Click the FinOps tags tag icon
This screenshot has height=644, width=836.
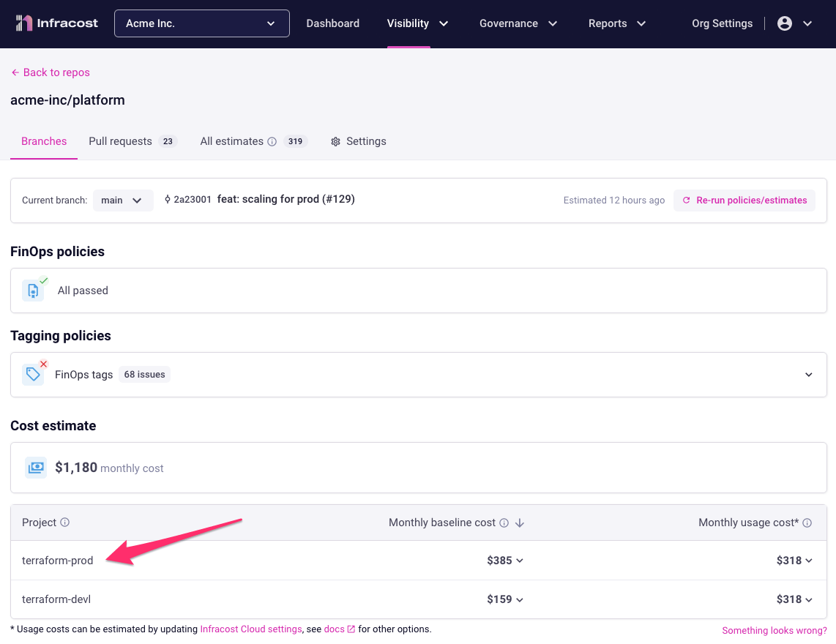33,374
